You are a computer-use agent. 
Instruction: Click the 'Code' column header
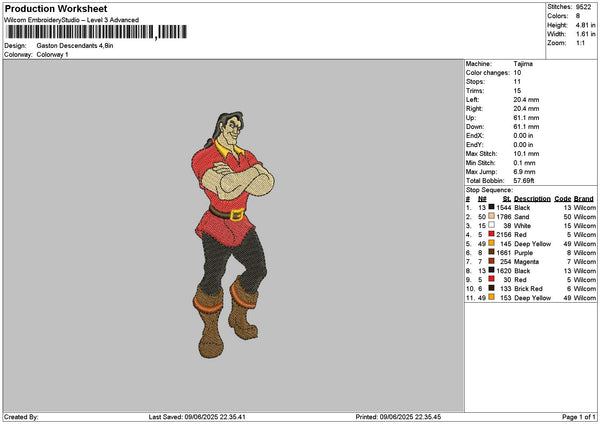click(x=562, y=199)
